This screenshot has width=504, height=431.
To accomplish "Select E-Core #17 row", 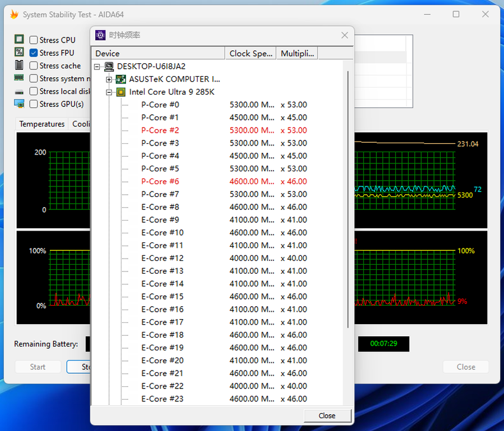I will (223, 322).
